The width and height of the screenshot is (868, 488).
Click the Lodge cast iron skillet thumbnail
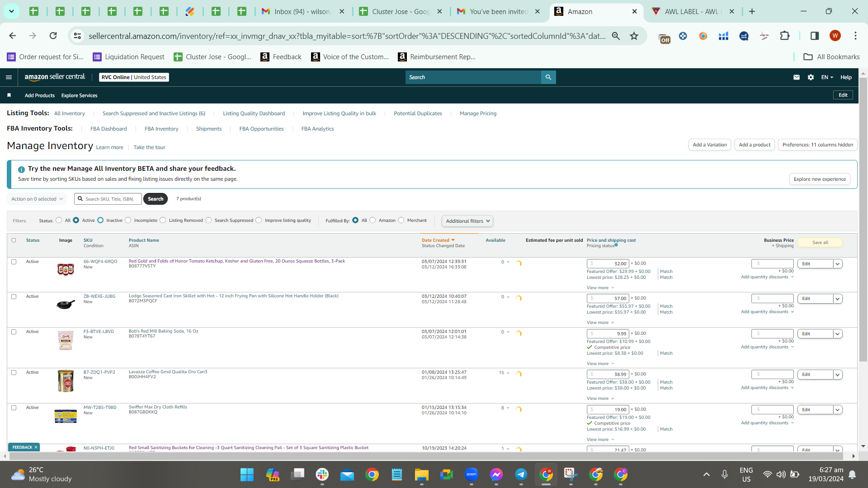(66, 304)
